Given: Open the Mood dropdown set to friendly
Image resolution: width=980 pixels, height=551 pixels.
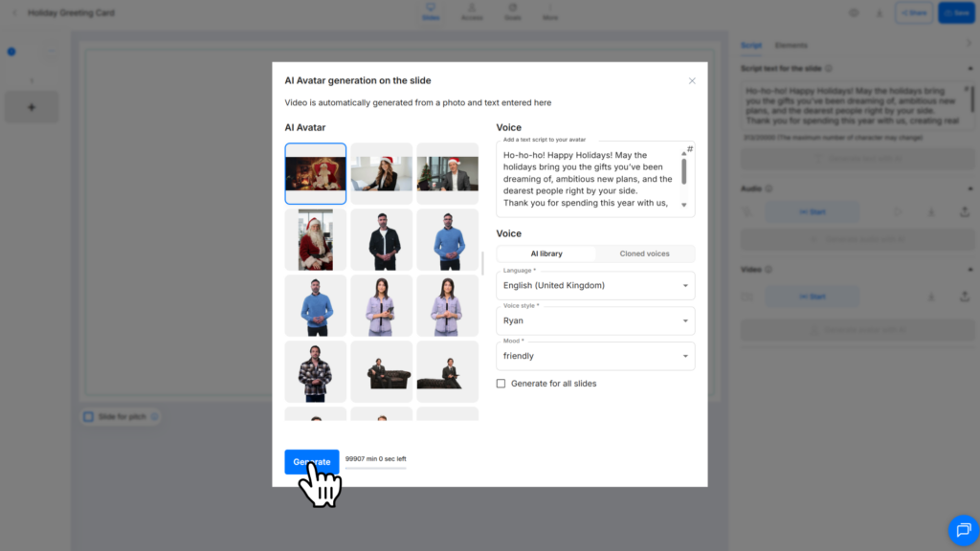Looking at the screenshot, I should (595, 356).
